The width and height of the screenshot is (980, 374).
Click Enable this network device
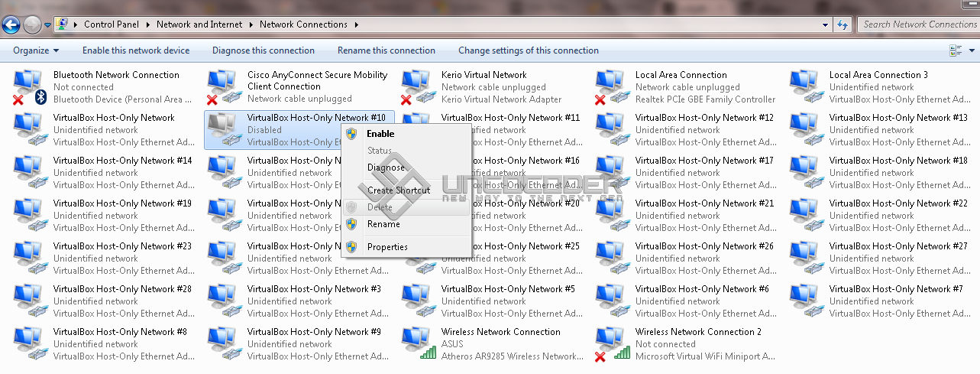click(136, 50)
